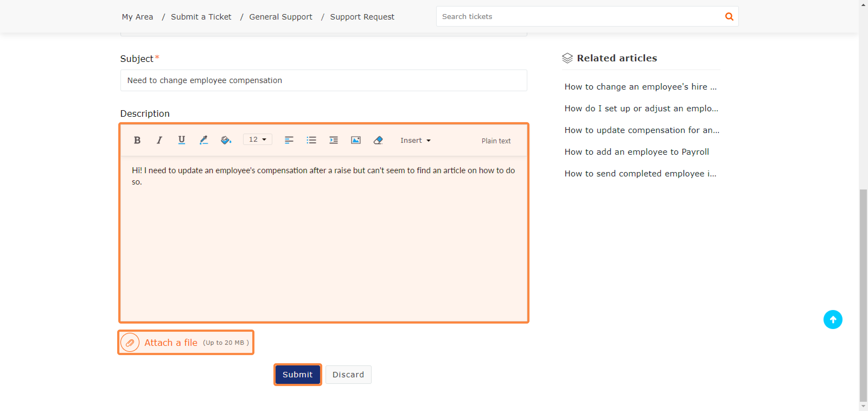
Task: Click the scrollbar down arrow
Action: coord(863,406)
